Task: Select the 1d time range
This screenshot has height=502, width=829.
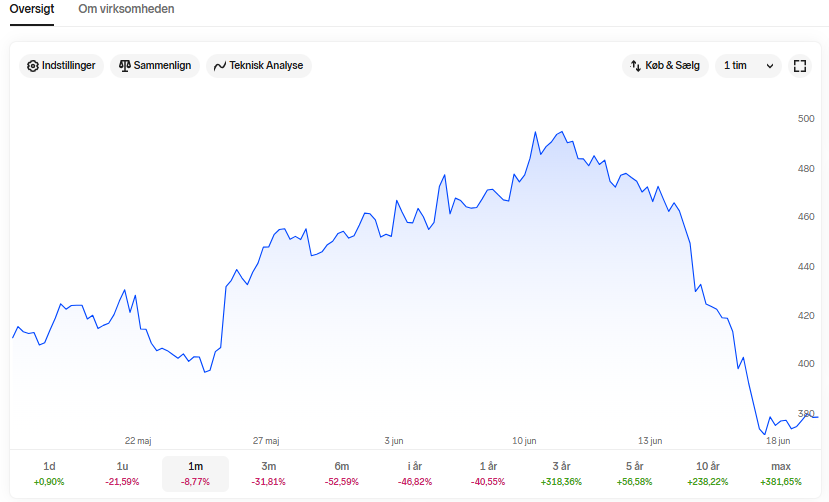Action: pyautogui.click(x=49, y=473)
